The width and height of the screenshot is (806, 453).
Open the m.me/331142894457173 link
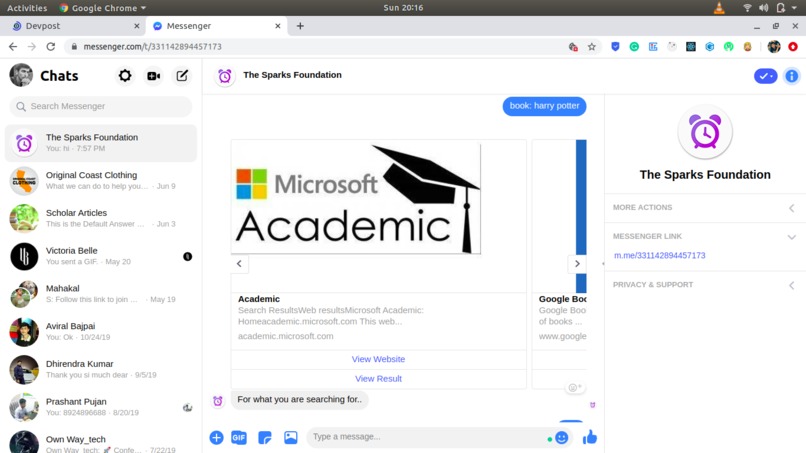[x=660, y=256]
